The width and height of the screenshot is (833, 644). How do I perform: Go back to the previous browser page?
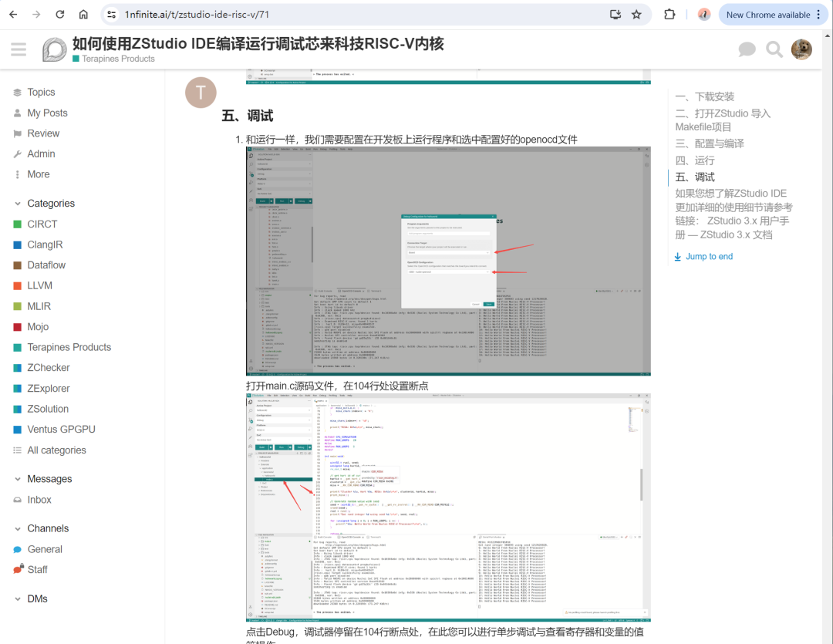[13, 15]
